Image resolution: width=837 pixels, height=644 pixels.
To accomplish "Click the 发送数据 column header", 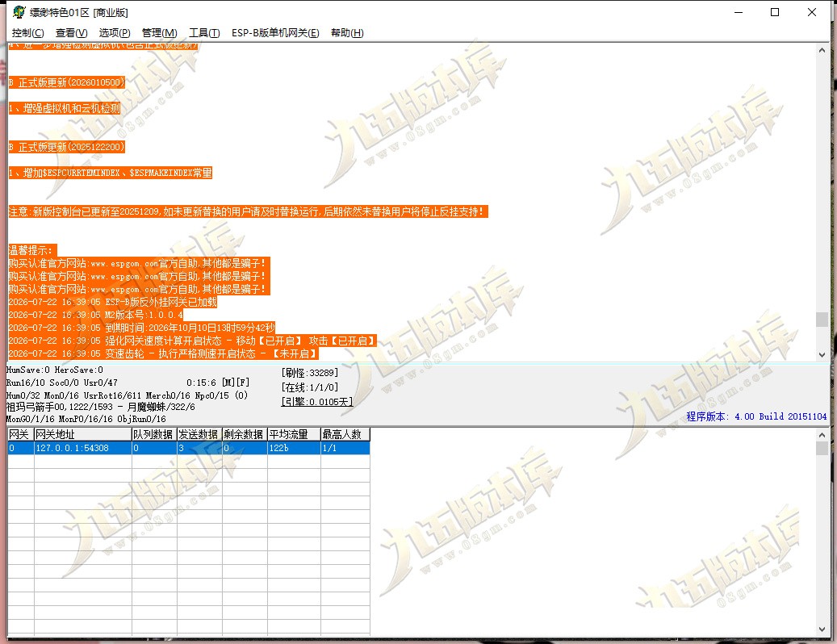I will pyautogui.click(x=199, y=434).
